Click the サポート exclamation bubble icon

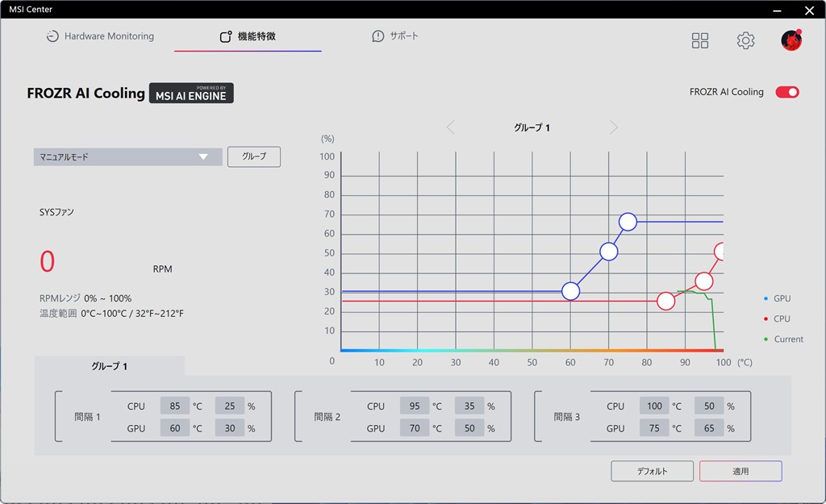pos(378,36)
